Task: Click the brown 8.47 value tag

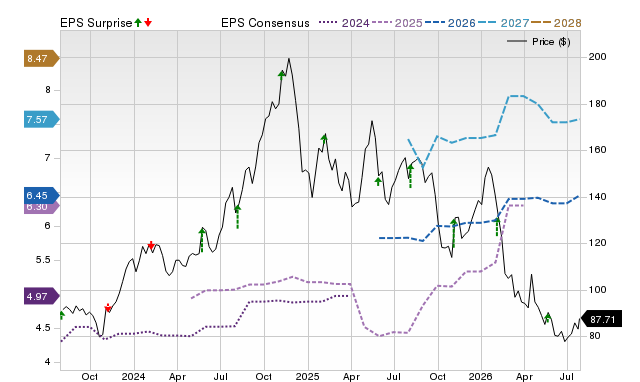Action: click(x=42, y=59)
